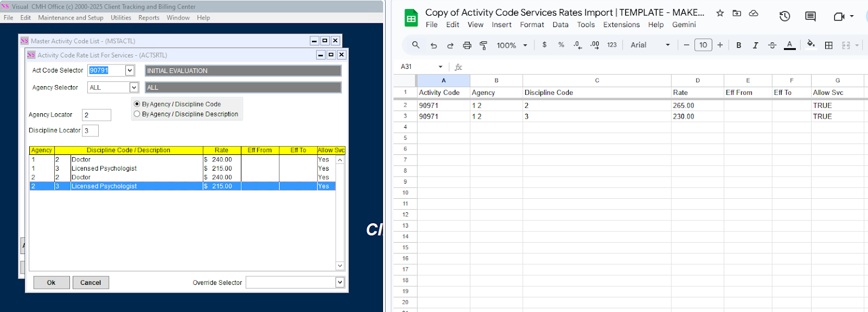This screenshot has height=312, width=868.
Task: Open the text color picker
Action: 790,45
